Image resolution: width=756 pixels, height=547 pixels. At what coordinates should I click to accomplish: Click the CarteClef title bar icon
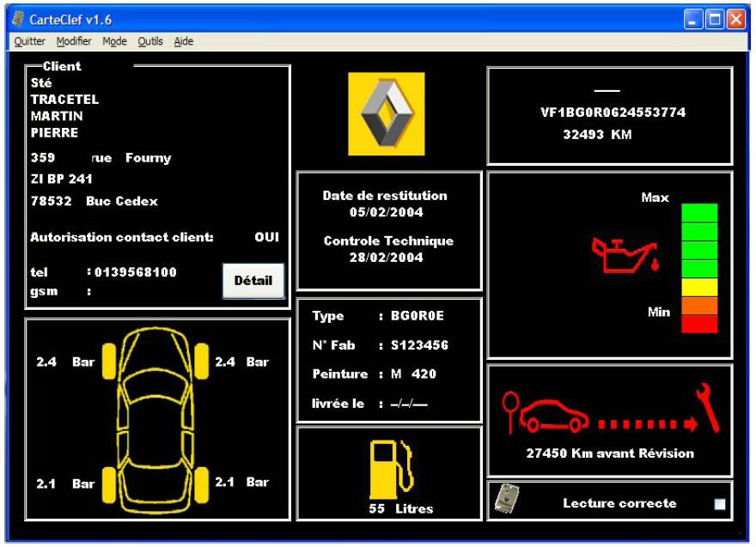(18, 19)
